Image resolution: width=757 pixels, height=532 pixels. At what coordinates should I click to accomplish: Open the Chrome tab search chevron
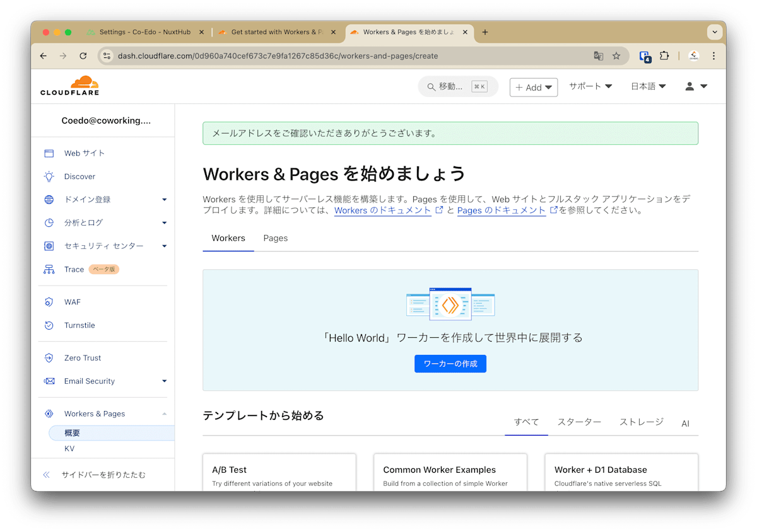(x=715, y=32)
